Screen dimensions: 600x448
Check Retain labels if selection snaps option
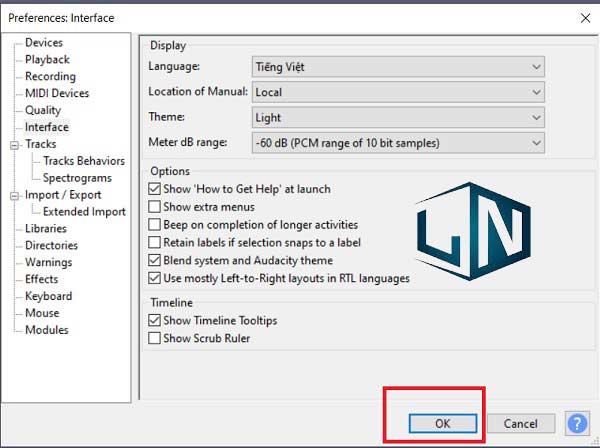click(x=154, y=242)
